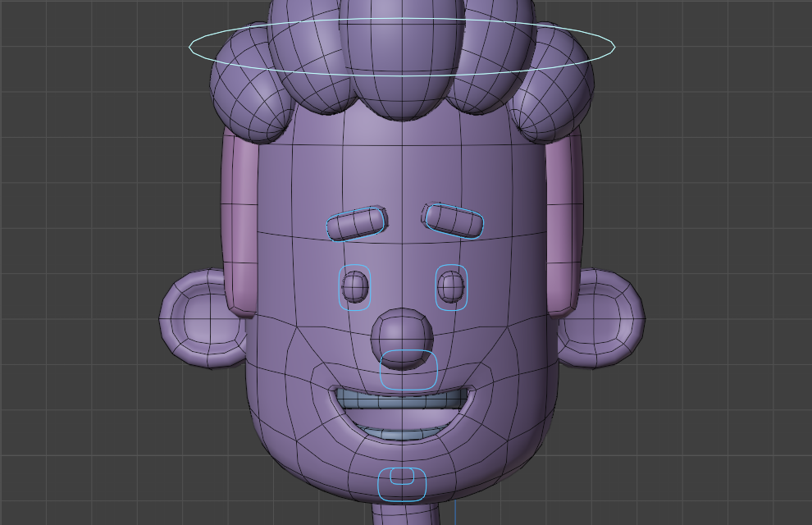The height and width of the screenshot is (525, 812).
Task: Select upper lip control below the nose
Action: [x=408, y=370]
